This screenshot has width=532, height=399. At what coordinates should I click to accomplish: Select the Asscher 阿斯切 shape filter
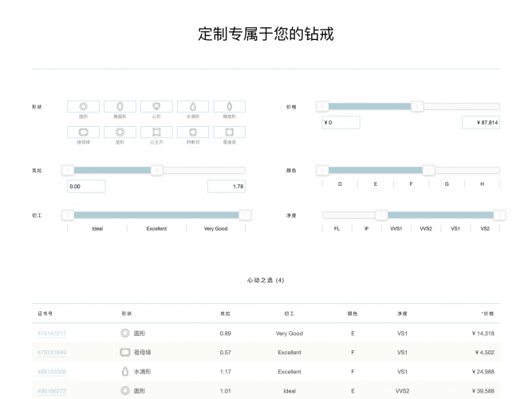coord(193,132)
